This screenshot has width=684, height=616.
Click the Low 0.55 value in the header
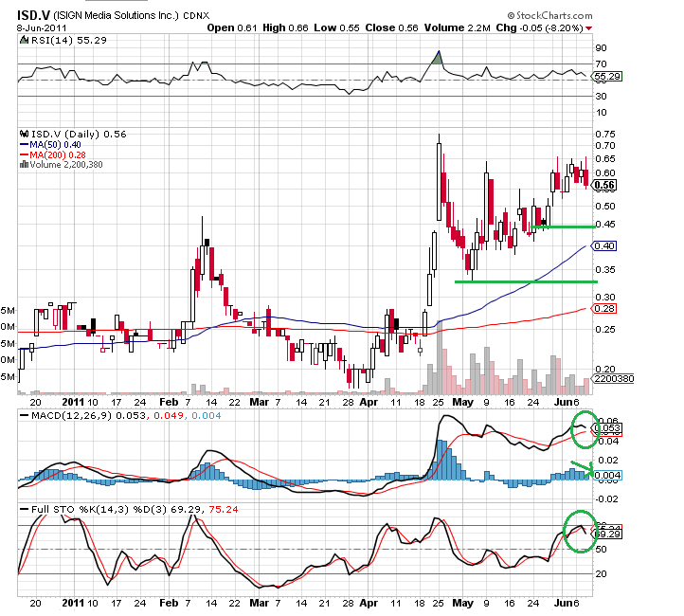pos(336,27)
